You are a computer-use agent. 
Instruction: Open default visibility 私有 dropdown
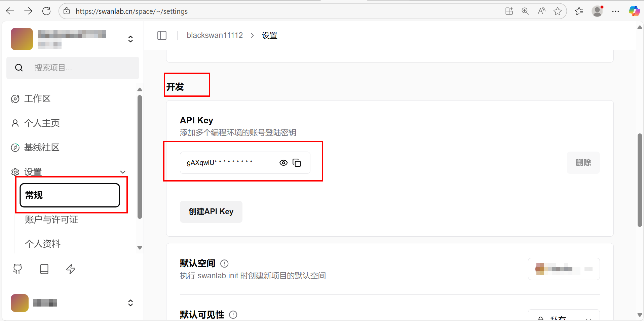pos(564,317)
